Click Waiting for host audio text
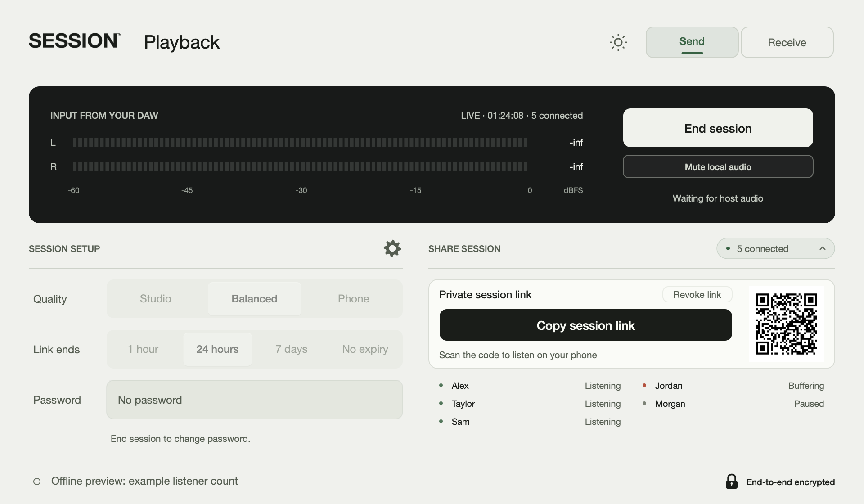Screen dimensions: 864x504 tap(718, 198)
